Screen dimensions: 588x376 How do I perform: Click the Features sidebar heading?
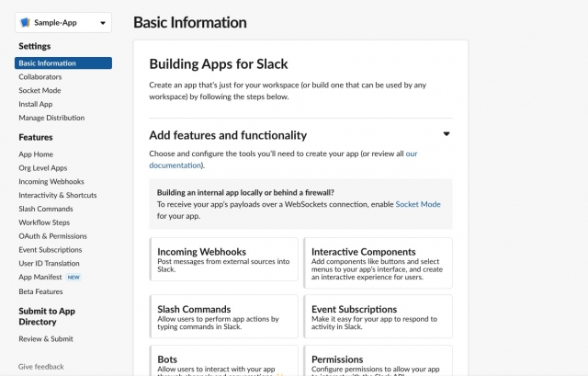tap(36, 137)
